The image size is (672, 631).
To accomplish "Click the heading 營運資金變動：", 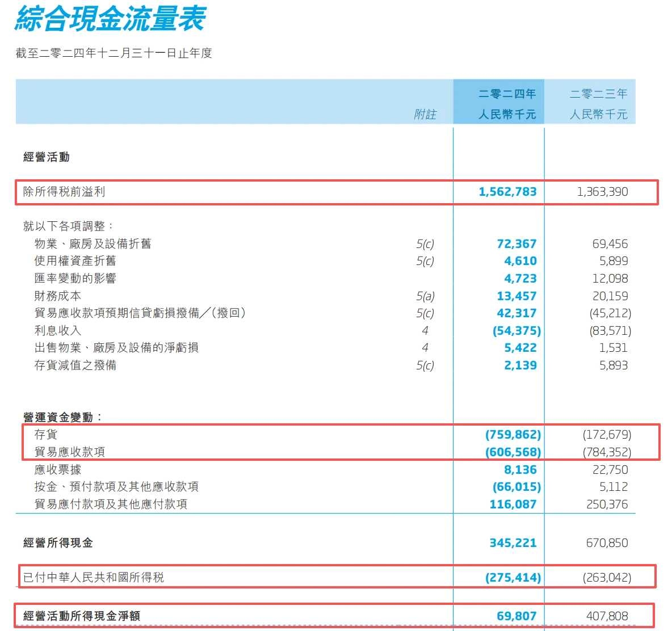I will click(x=63, y=417).
